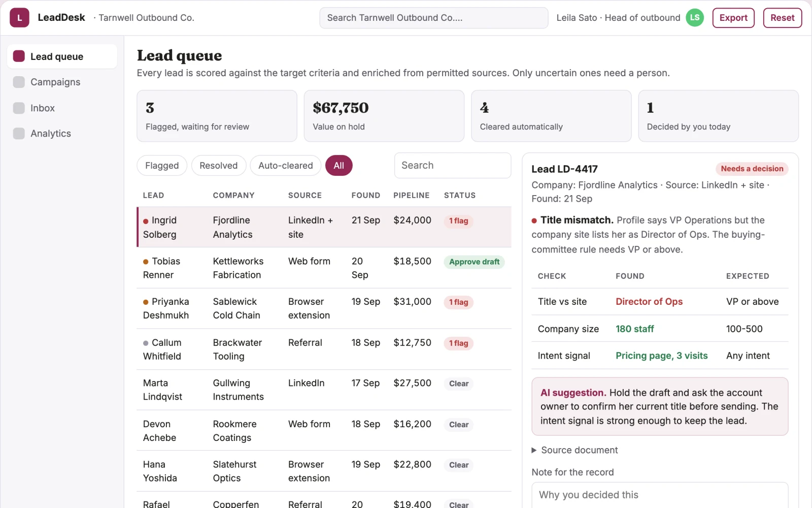The height and width of the screenshot is (508, 812).
Task: Click the Analytics sidebar icon
Action: [x=19, y=134]
